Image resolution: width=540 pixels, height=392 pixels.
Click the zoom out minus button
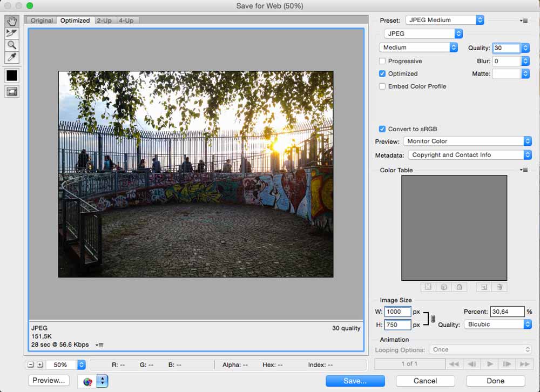pos(31,364)
